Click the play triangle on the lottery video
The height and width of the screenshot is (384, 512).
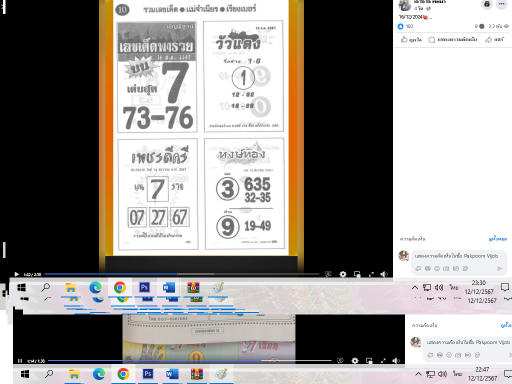(17, 274)
